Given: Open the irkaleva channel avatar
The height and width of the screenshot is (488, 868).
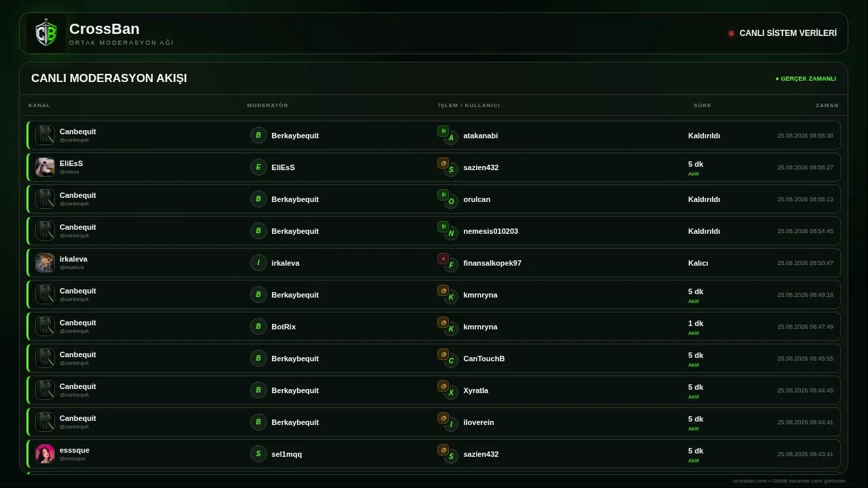Looking at the screenshot, I should tap(45, 262).
